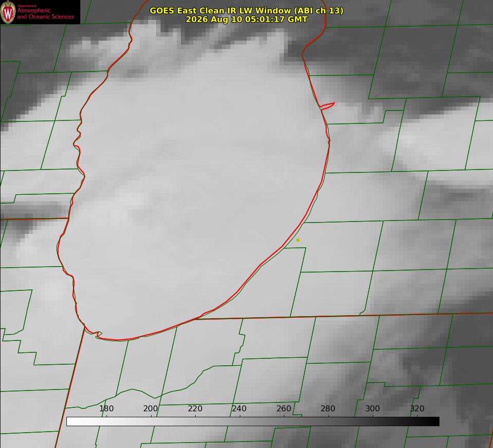Click the small red peninsula outline on eastern shore
Image resolution: width=493 pixels, height=448 pixels.
pos(327,106)
